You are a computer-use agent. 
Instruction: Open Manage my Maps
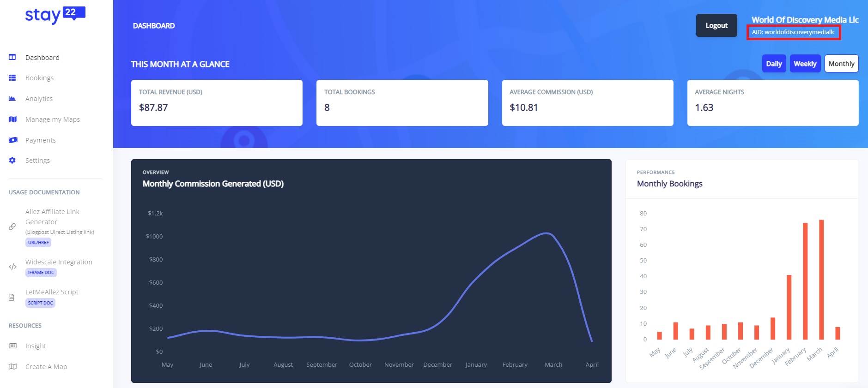pyautogui.click(x=53, y=119)
